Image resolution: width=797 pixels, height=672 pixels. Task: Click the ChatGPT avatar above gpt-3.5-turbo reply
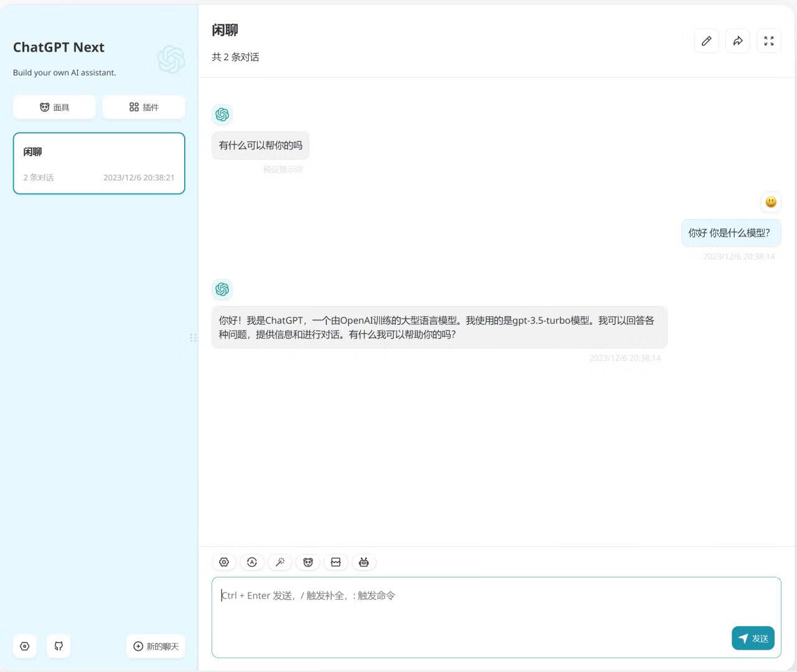click(x=222, y=289)
